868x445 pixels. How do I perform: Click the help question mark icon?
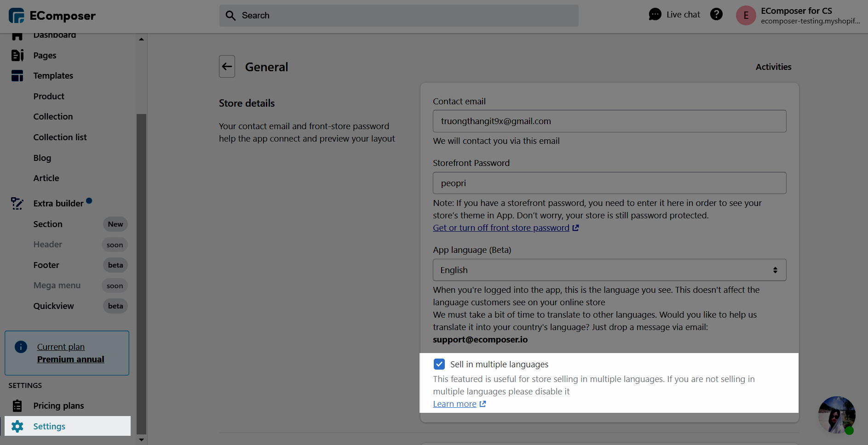point(716,14)
